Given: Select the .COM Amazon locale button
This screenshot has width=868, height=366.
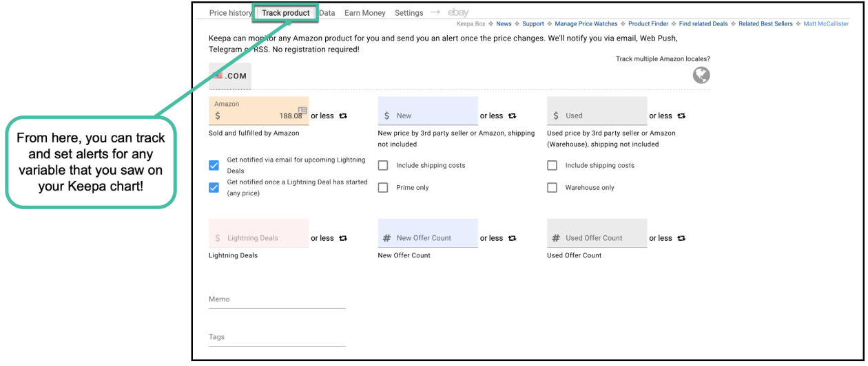Looking at the screenshot, I should click(x=230, y=76).
